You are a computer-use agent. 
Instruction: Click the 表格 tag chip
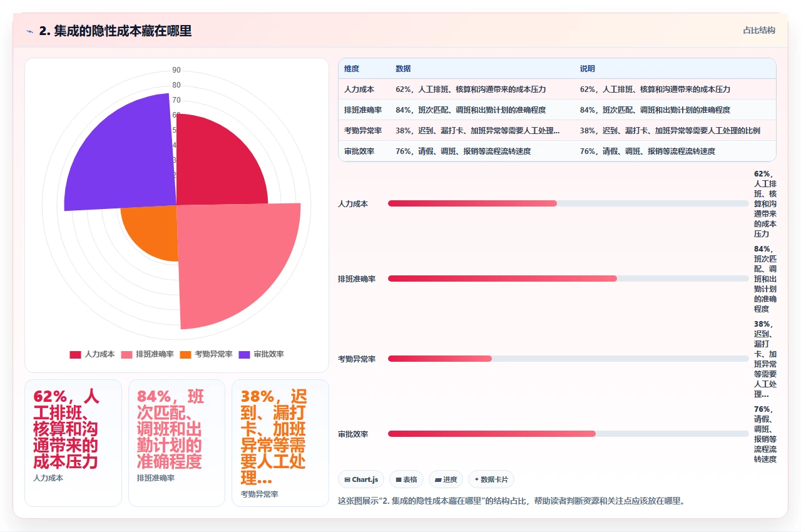point(406,479)
